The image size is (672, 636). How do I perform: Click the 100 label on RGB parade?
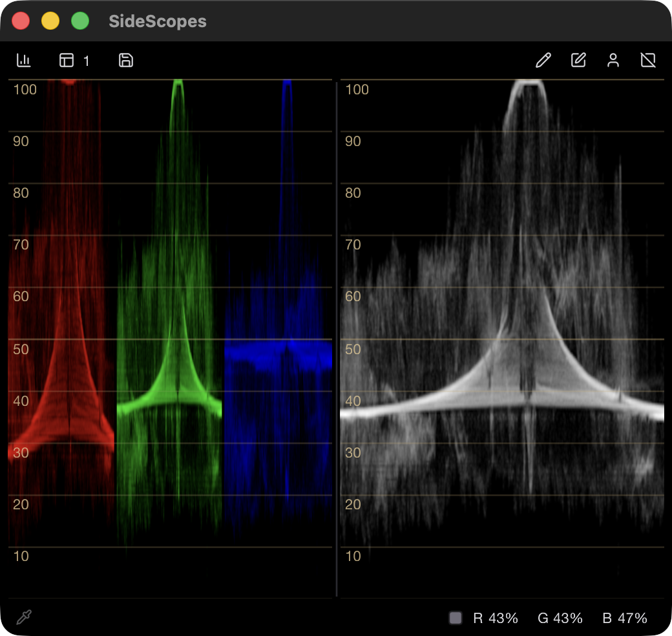pos(25,90)
